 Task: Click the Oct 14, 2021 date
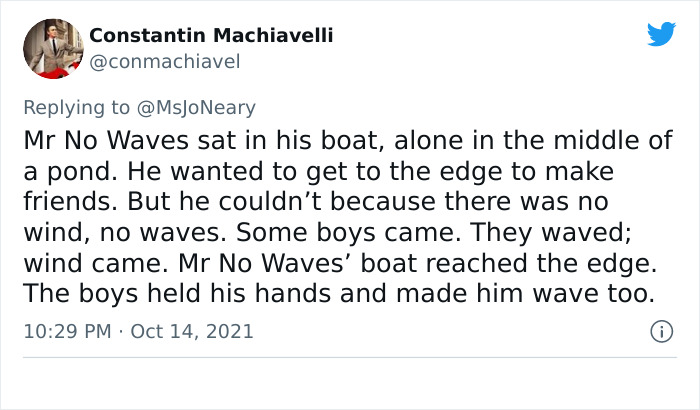(x=194, y=330)
